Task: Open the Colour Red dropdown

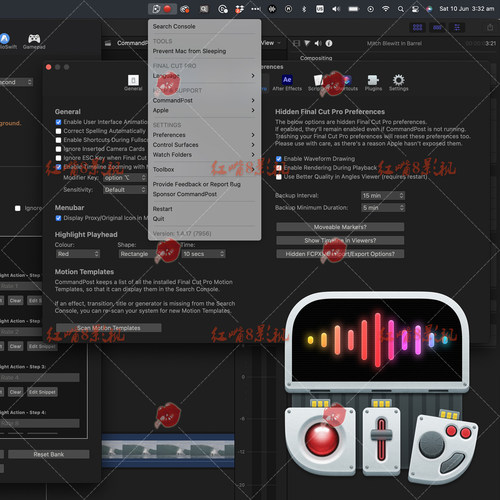Action: 77,254
